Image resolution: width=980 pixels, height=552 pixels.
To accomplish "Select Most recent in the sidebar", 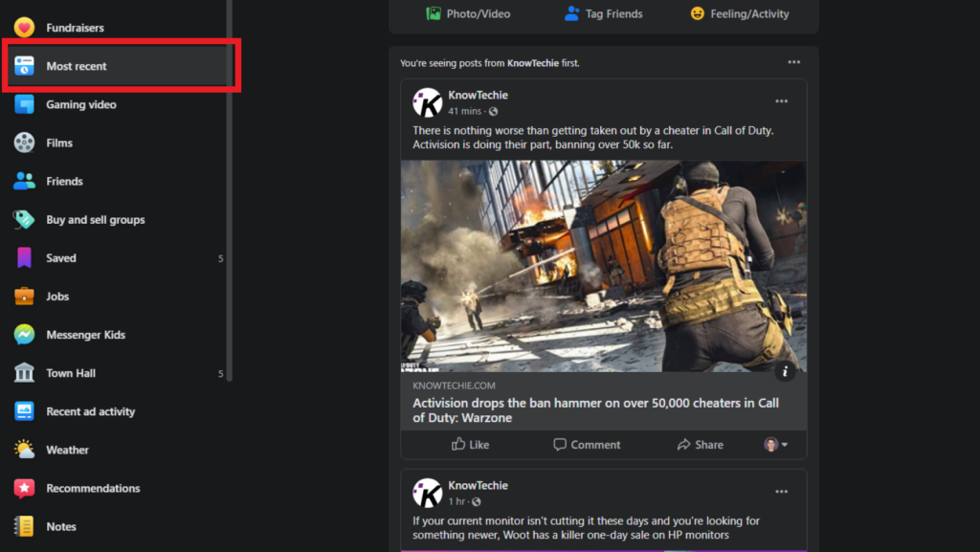I will tap(77, 66).
